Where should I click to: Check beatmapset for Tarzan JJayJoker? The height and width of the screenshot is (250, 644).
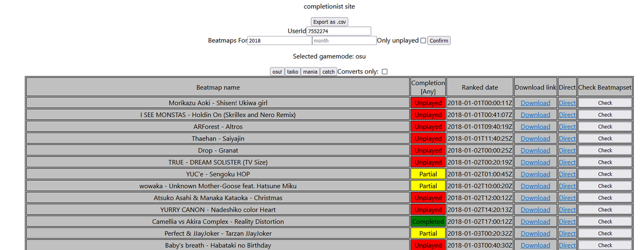point(605,233)
